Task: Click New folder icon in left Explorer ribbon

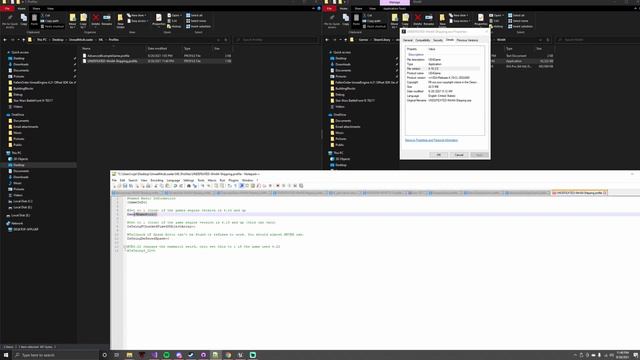Action: (120, 20)
